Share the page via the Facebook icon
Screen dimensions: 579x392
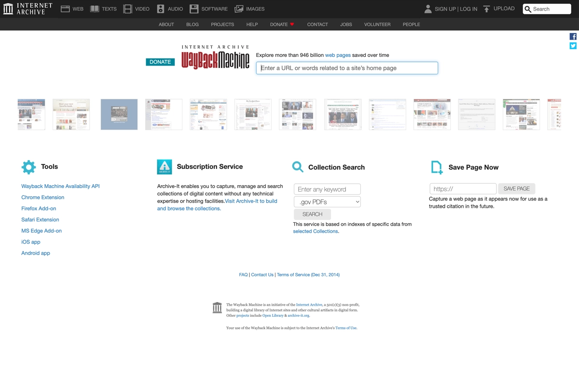click(x=573, y=36)
